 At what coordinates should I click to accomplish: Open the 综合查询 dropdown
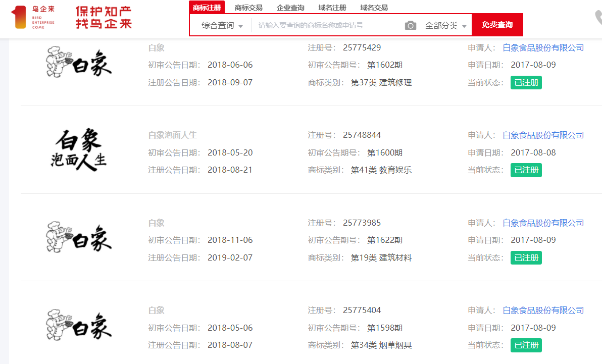click(x=222, y=26)
